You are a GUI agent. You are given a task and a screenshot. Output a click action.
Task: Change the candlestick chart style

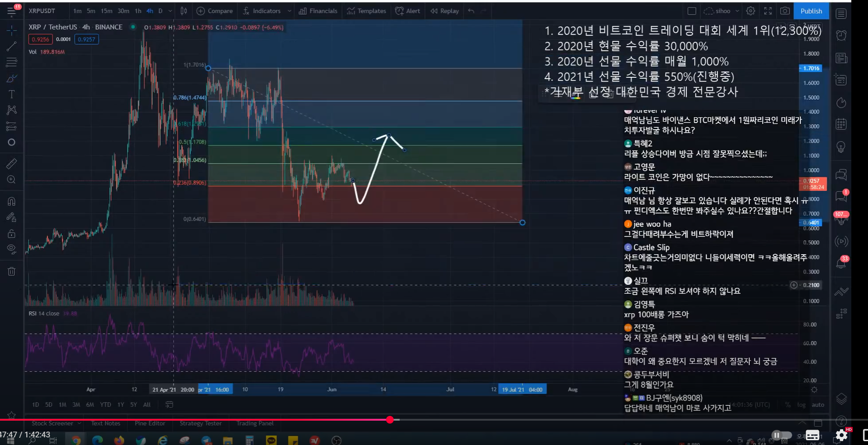184,11
